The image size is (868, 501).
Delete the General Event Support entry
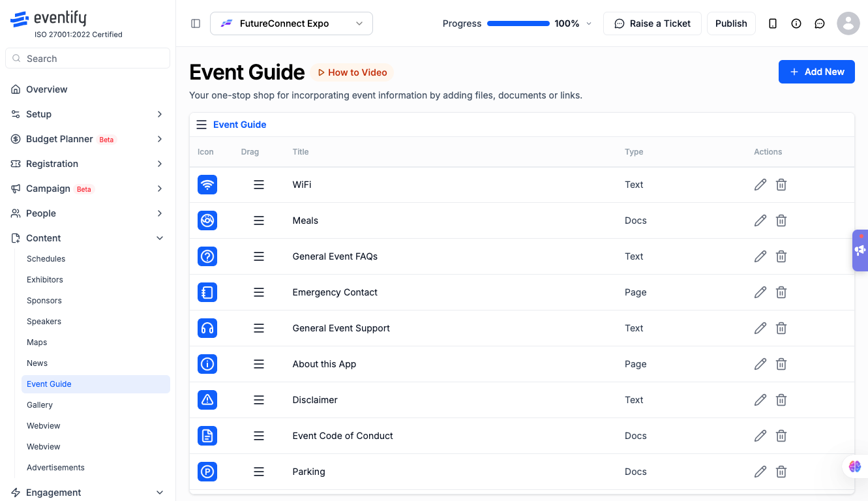(x=781, y=328)
